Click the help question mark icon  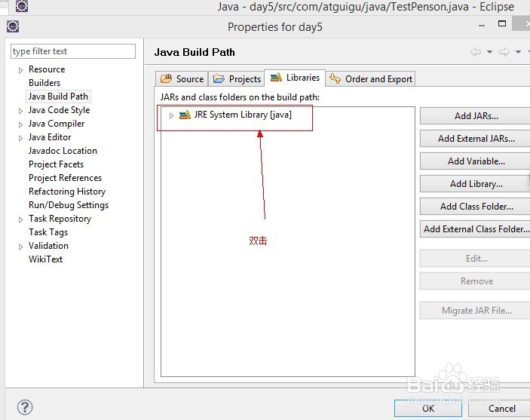25,407
